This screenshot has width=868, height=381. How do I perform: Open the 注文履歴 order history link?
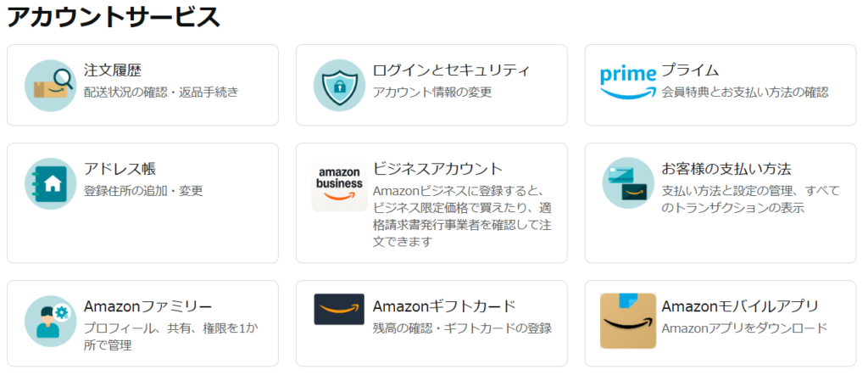pyautogui.click(x=113, y=70)
